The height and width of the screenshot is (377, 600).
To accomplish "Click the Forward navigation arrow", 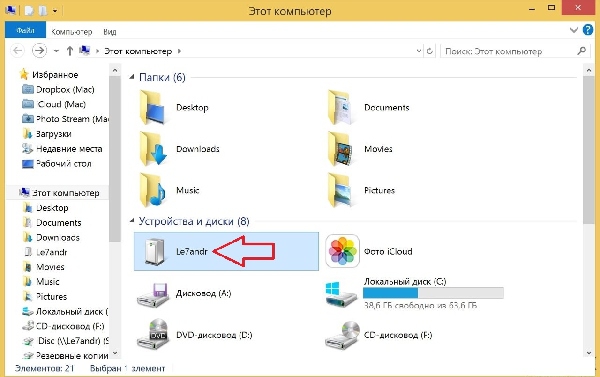I will click(x=39, y=51).
